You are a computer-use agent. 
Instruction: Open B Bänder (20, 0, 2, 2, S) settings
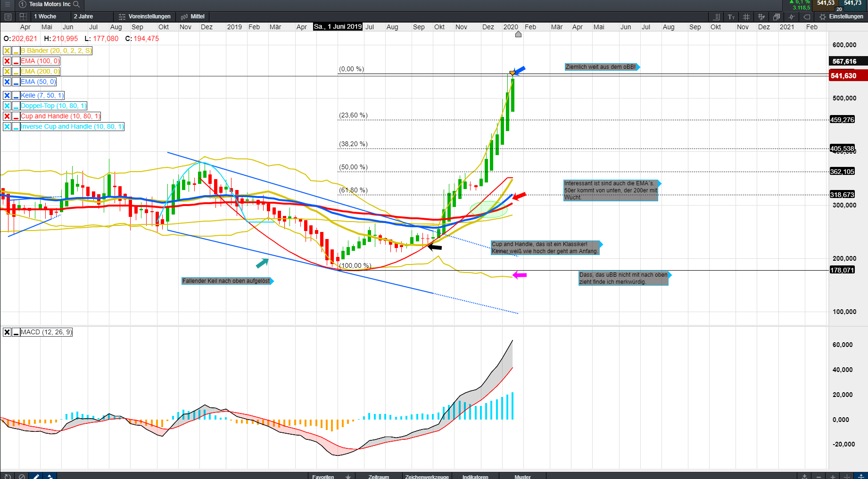tap(56, 50)
